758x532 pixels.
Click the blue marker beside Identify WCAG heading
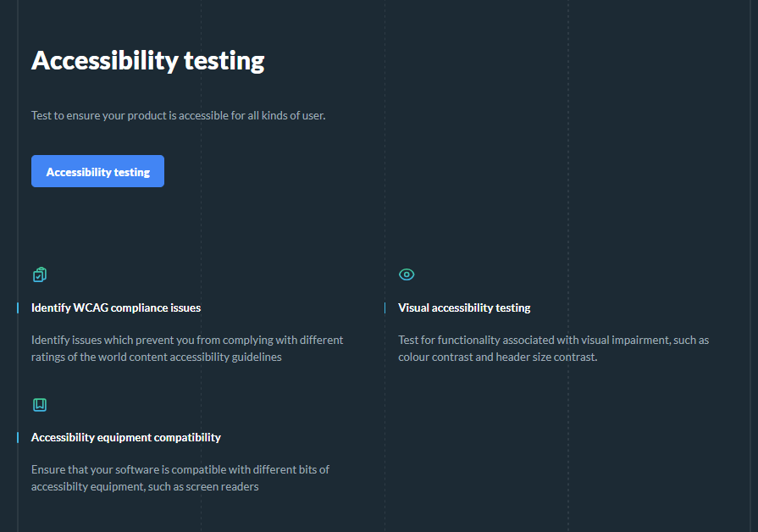(18, 308)
